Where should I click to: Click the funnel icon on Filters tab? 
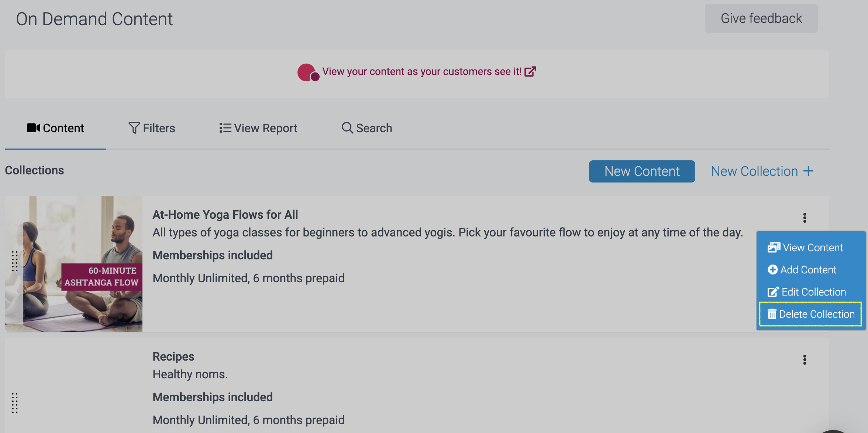(134, 128)
